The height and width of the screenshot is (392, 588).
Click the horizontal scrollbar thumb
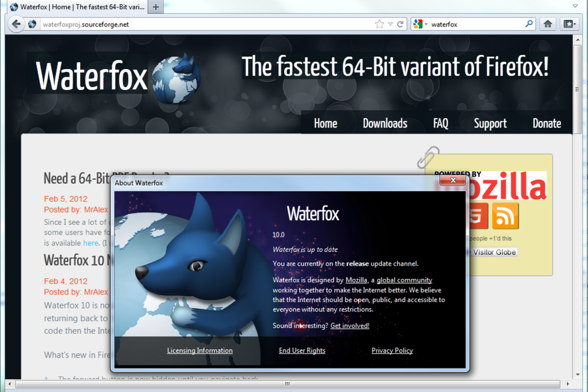287,384
